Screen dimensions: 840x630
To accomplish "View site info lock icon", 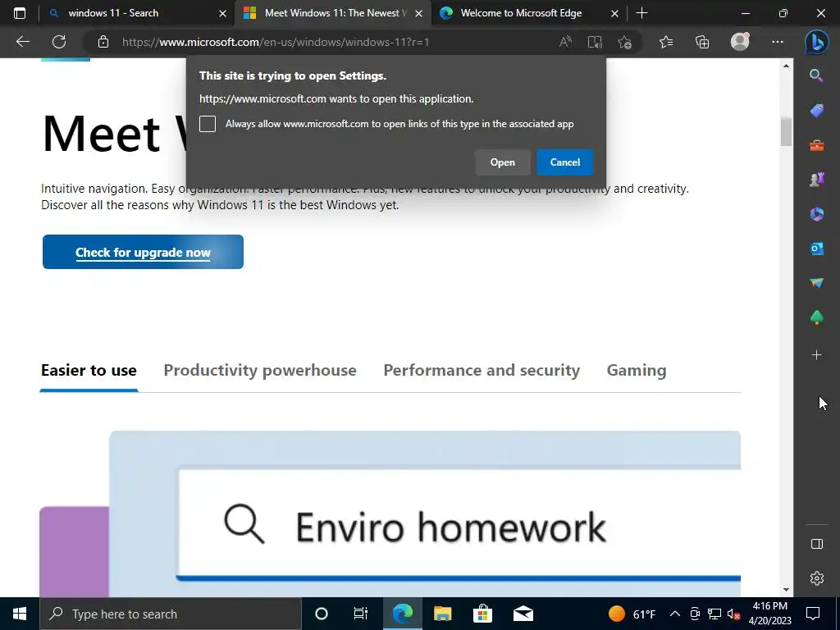I will 103,42.
